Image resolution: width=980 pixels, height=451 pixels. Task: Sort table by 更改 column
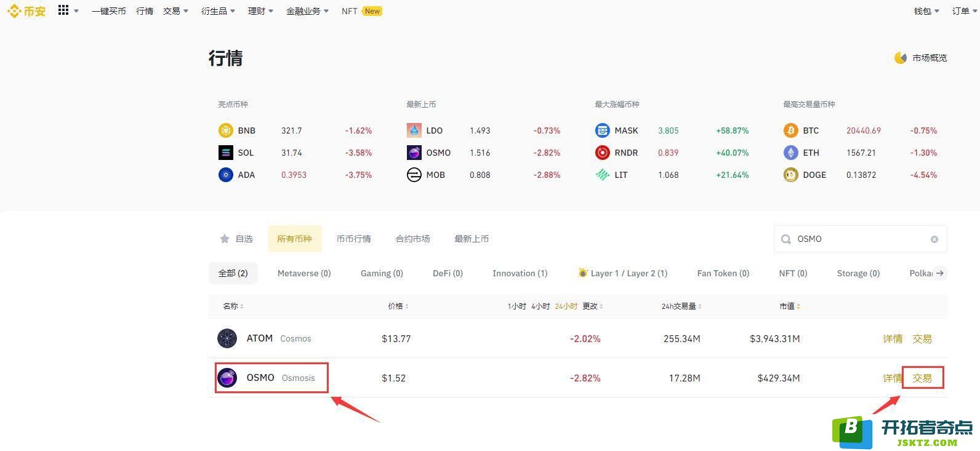coord(593,306)
